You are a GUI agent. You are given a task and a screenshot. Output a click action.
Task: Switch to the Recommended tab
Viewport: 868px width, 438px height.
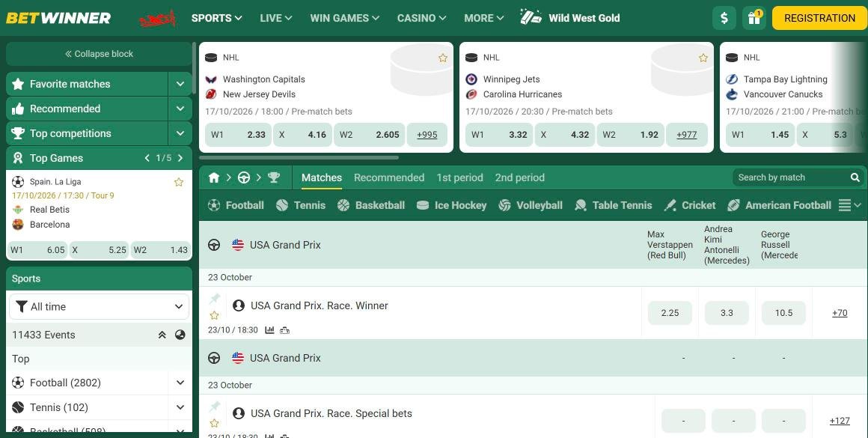pyautogui.click(x=389, y=177)
